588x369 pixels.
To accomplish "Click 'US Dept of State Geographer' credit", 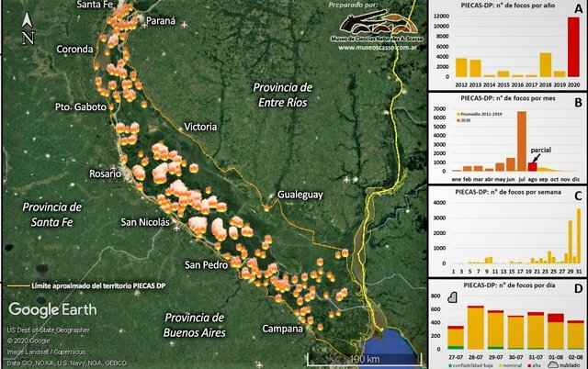I will 49,330.
